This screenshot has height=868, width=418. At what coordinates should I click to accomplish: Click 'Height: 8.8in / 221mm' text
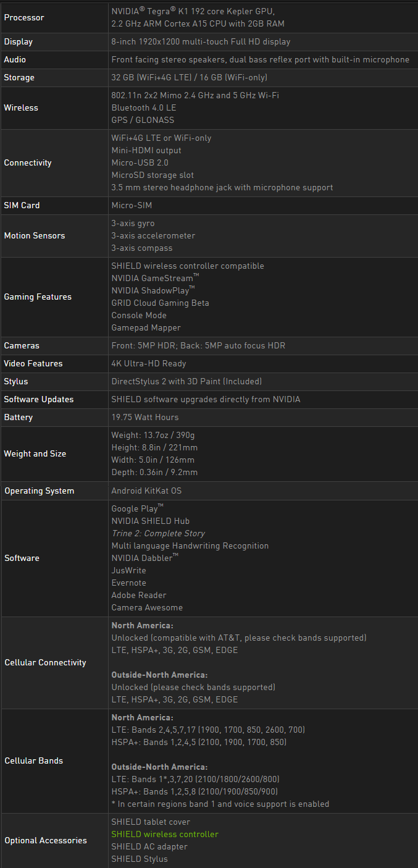[154, 447]
